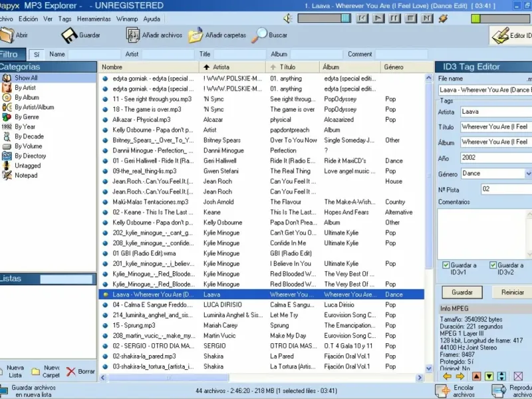532x399 pixels.
Task: Open the Tags menu
Action: 65,19
